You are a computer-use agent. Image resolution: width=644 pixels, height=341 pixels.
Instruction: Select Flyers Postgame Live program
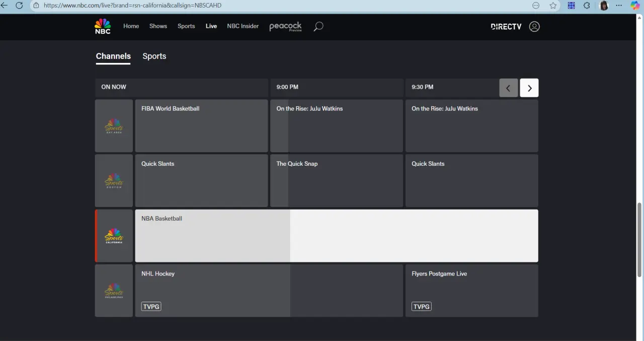click(472, 291)
